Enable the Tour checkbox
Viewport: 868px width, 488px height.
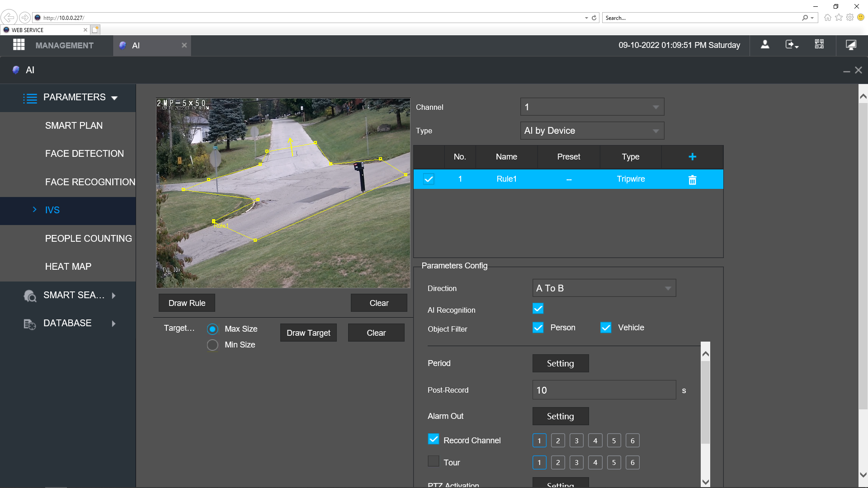(434, 461)
